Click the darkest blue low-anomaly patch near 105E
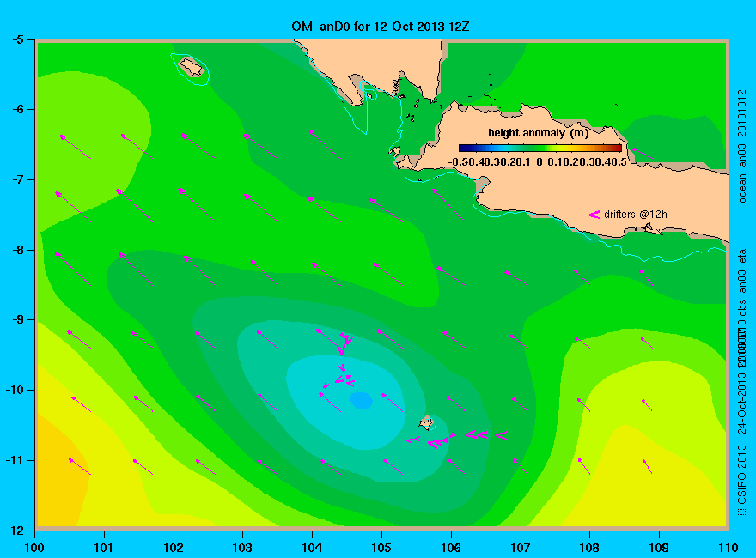Viewport: 756px width, 558px height. coord(361,400)
